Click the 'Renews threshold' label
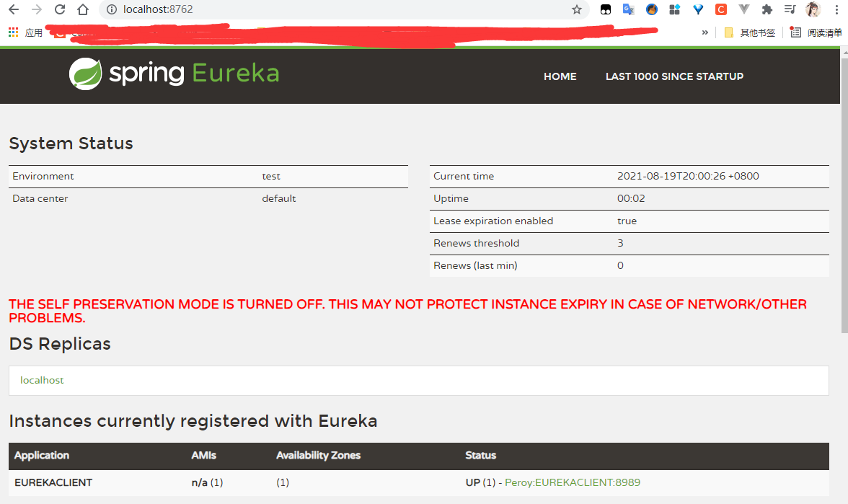Viewport: 848px width, 504px height. click(476, 244)
